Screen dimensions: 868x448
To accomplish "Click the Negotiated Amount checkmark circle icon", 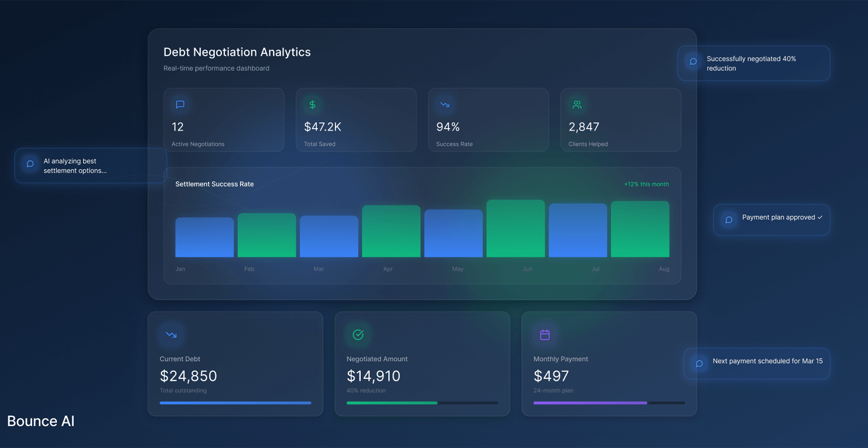I will 358,335.
